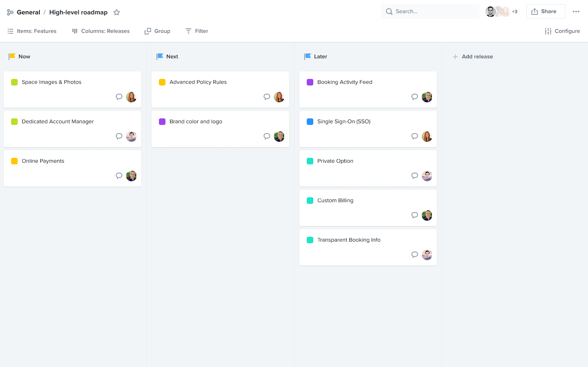Click the Later release flag icon

click(x=308, y=56)
